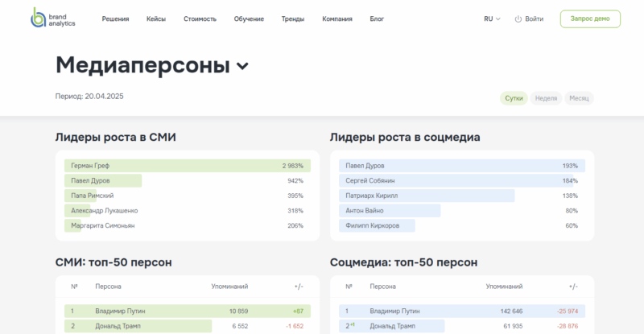Click Дональд Трамп in Соцмедиа top-50
Image resolution: width=644 pixels, height=334 pixels.
coord(393,326)
